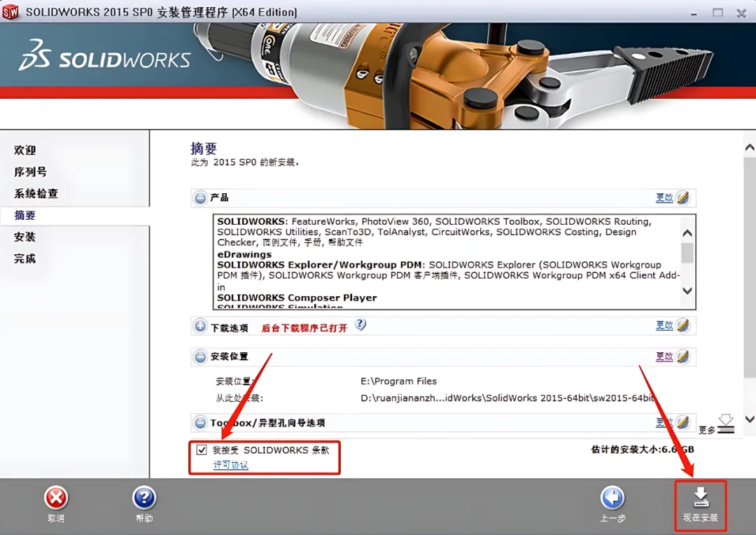This screenshot has width=756, height=535.
Task: Click the red Cancel X icon
Action: click(56, 498)
